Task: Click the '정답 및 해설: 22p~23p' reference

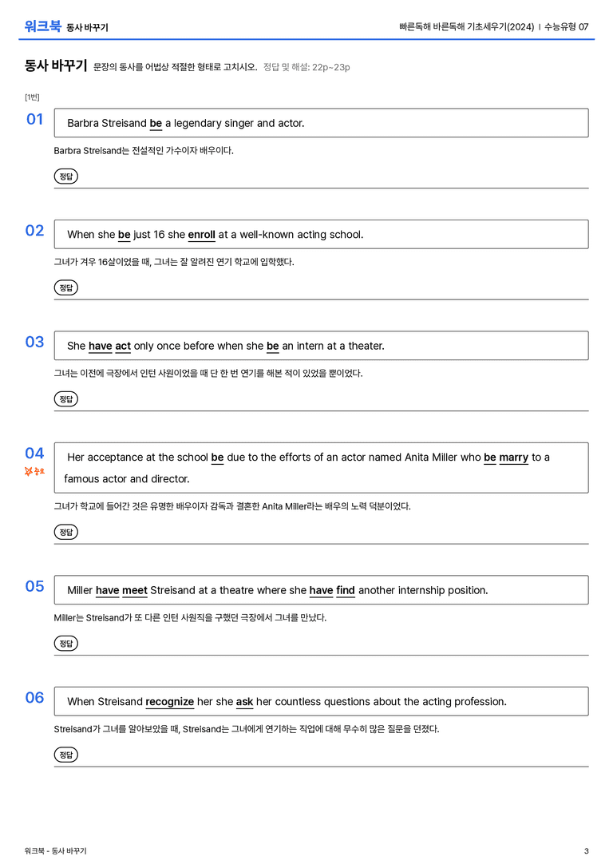Action: click(306, 67)
